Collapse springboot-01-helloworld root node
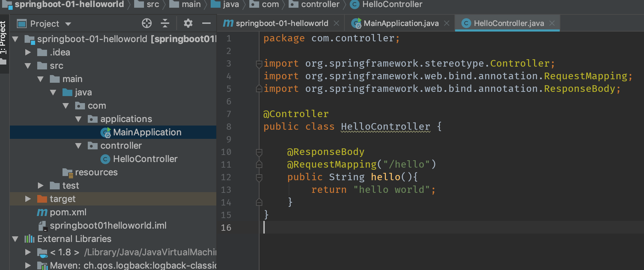This screenshot has width=644, height=270. click(x=15, y=39)
